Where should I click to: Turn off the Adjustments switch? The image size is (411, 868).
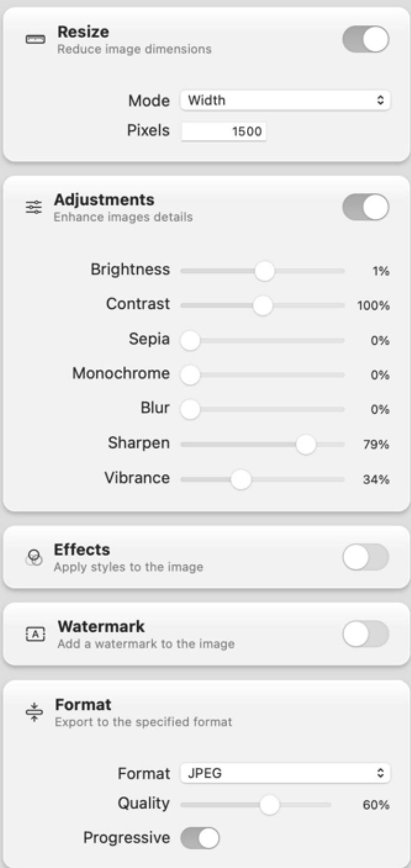365,207
